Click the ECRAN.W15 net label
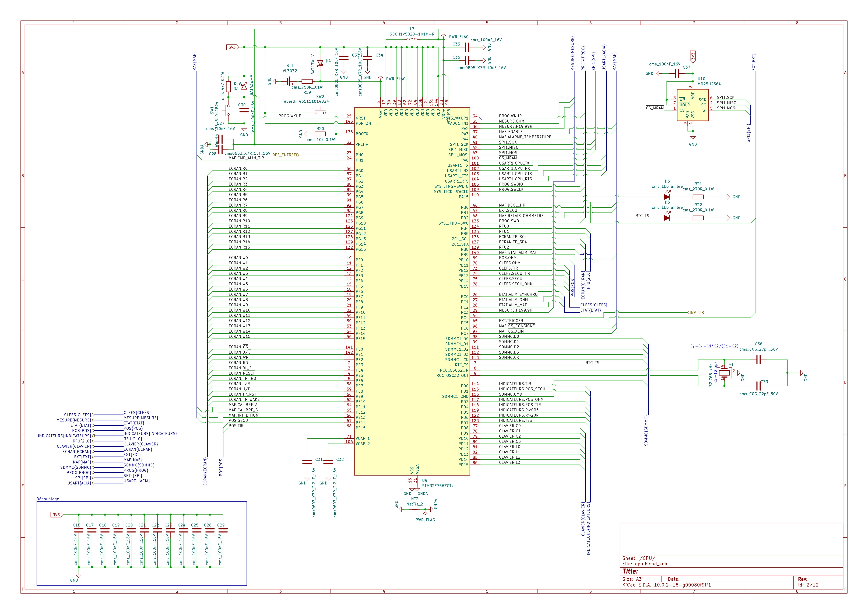Viewport: 868px width, 614px height. tap(239, 336)
